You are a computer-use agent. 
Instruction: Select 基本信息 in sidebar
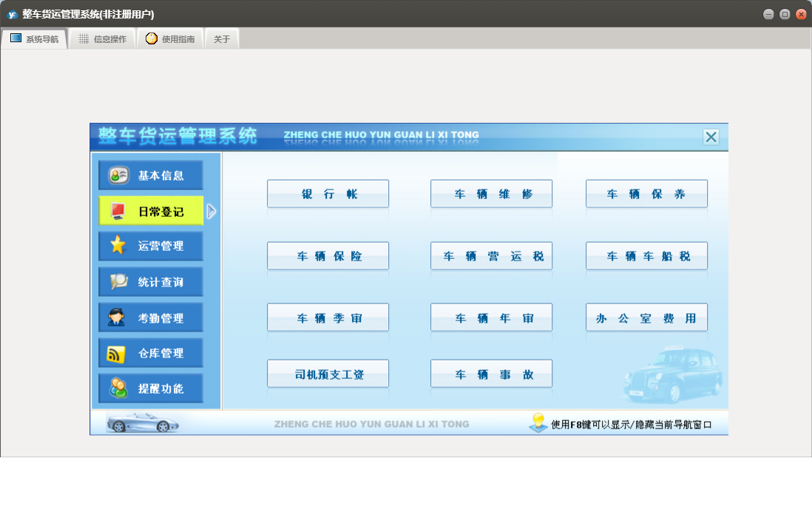click(151, 175)
